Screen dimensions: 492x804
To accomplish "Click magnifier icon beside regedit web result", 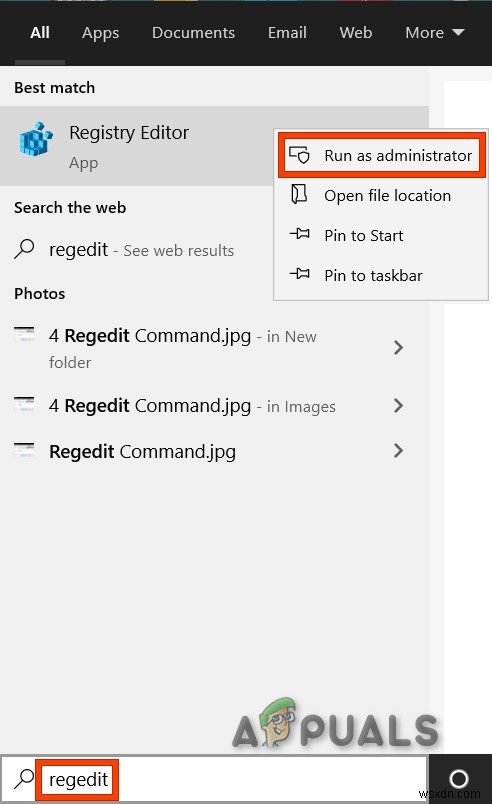I will 24,249.
